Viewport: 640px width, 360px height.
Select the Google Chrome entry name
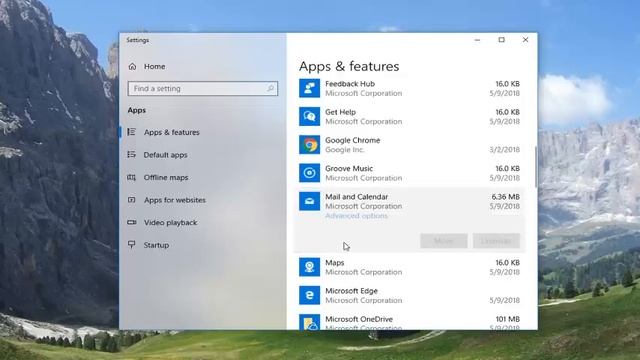coord(353,140)
